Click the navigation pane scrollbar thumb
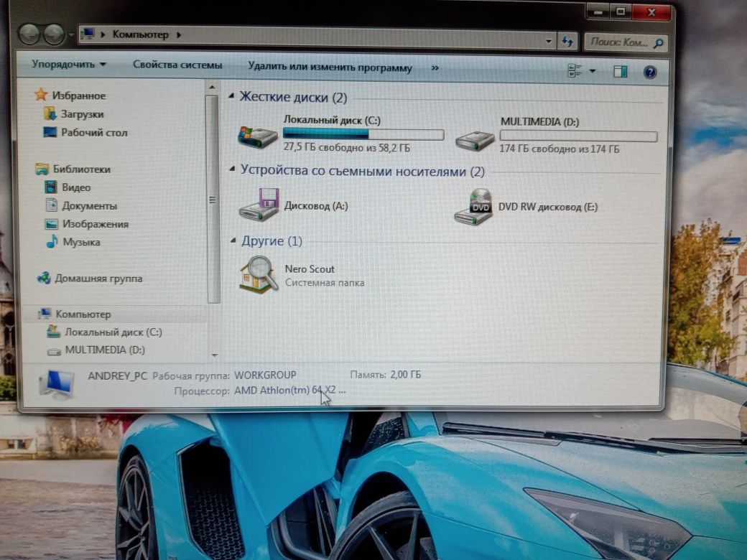747x560 pixels. coord(213,199)
